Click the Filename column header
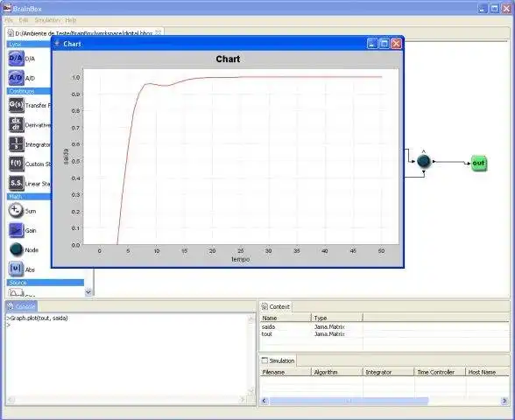515x420 pixels. coord(286,372)
